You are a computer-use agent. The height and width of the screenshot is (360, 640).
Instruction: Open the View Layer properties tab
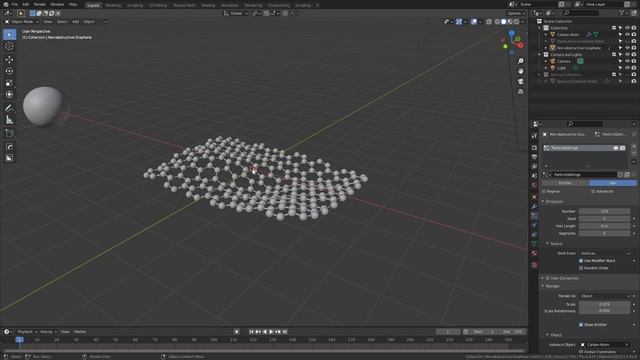[534, 166]
